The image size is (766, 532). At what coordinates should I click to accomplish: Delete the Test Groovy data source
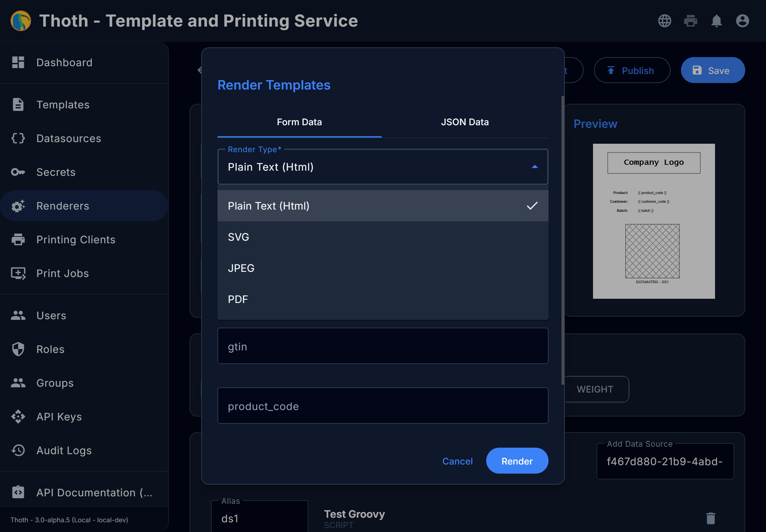point(710,518)
